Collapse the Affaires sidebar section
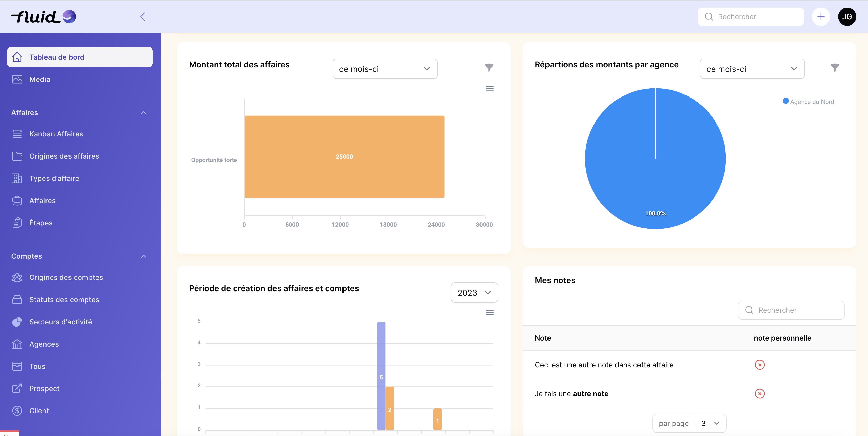The width and height of the screenshot is (868, 436). tap(144, 112)
